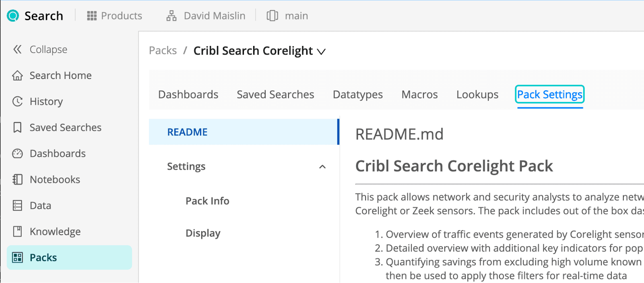Image resolution: width=644 pixels, height=283 pixels.
Task: Open the Data icon in sidebar
Action: 17,206
